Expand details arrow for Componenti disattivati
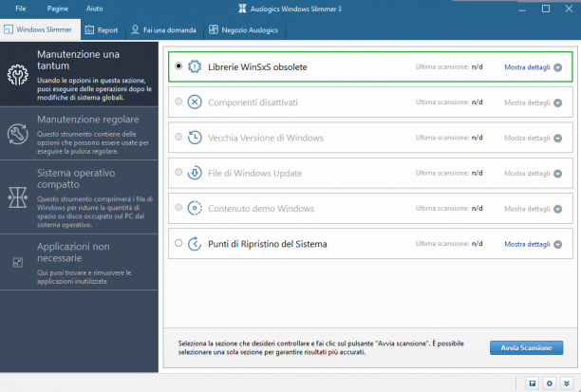Screen dimensions: 581x392 coord(557,103)
